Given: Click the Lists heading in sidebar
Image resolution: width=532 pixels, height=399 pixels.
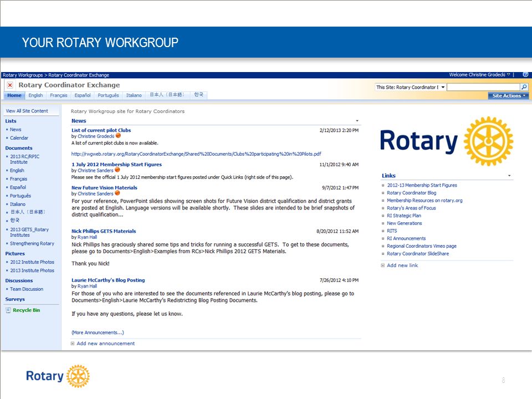Looking at the screenshot, I should tap(11, 121).
